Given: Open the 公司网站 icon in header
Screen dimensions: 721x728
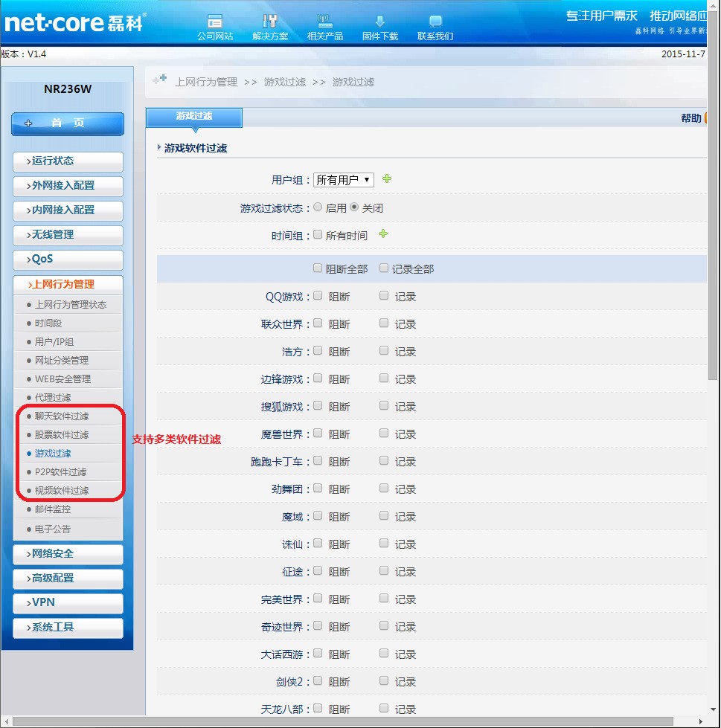Looking at the screenshot, I should (214, 22).
